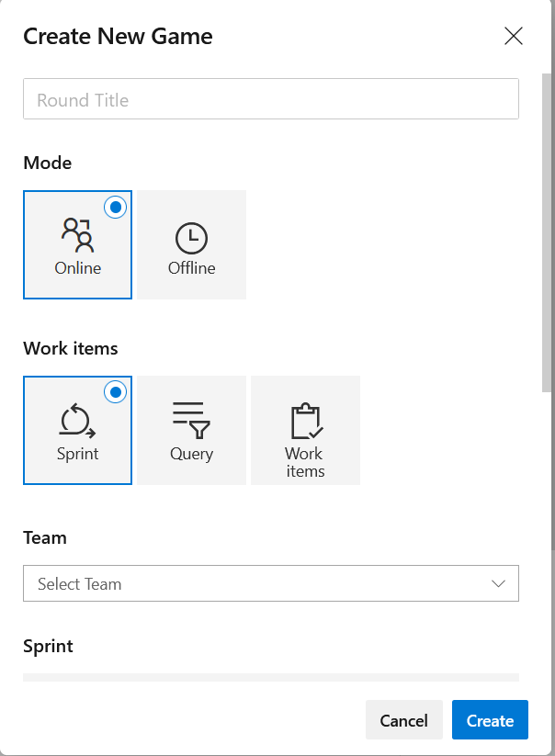Select the Offline mode option
555x756 pixels.
click(190, 244)
